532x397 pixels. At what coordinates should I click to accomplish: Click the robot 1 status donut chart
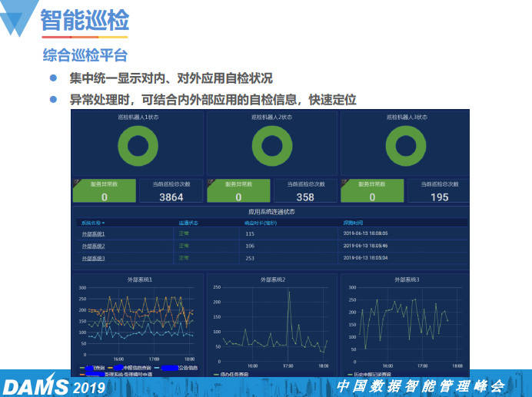coord(138,145)
